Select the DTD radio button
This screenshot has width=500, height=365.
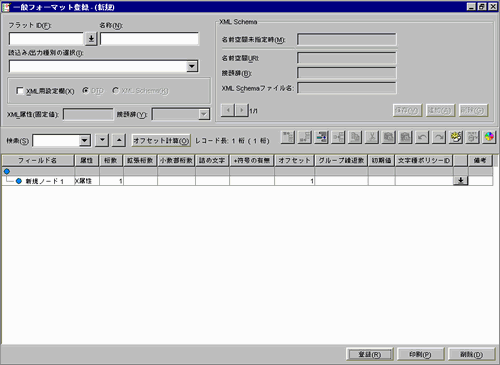click(86, 90)
